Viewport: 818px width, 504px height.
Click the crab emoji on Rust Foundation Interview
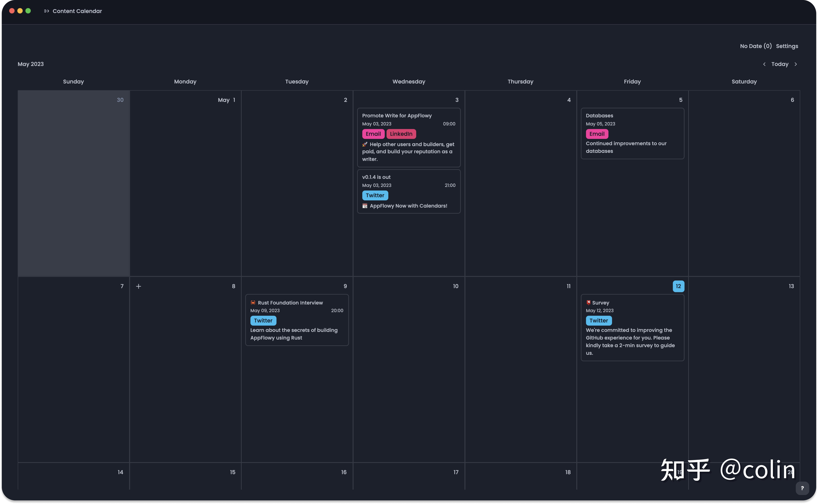253,303
